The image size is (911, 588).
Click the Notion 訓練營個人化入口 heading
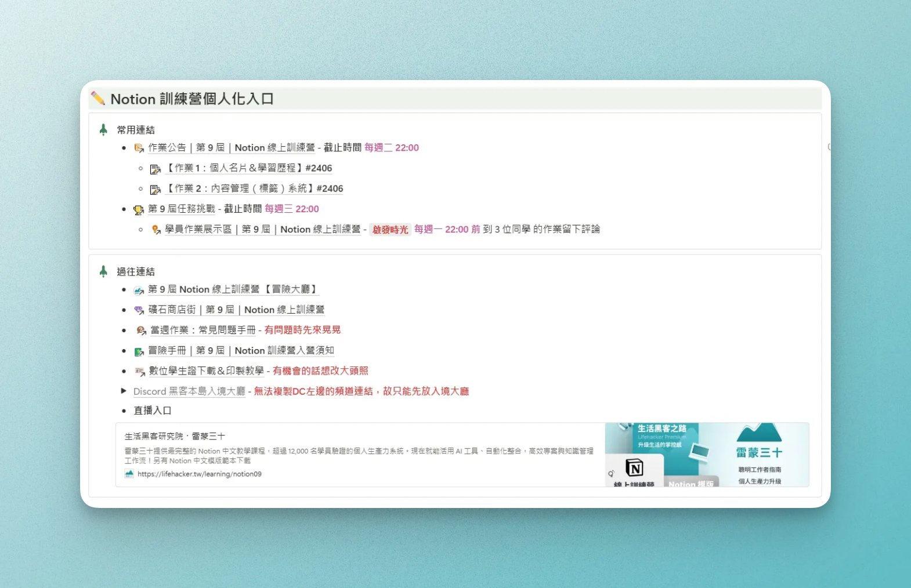pyautogui.click(x=192, y=99)
